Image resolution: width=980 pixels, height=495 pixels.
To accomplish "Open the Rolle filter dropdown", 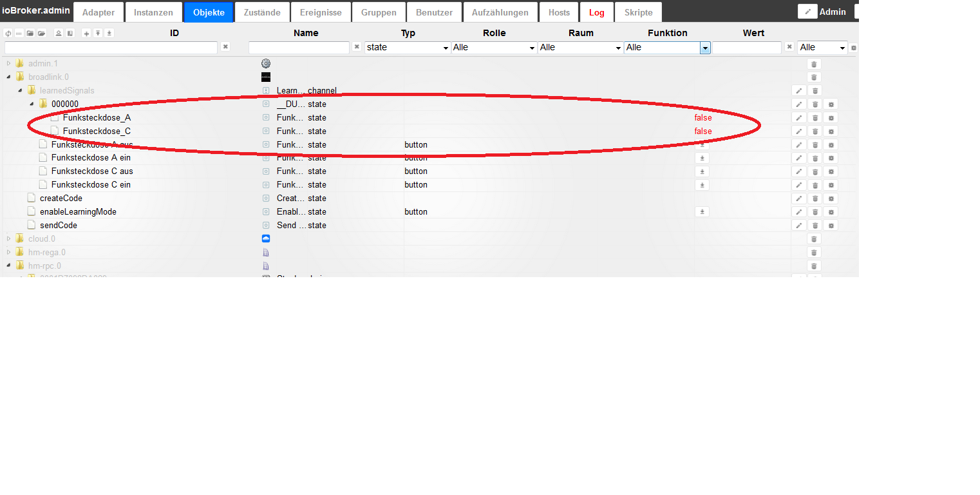I will pyautogui.click(x=494, y=47).
